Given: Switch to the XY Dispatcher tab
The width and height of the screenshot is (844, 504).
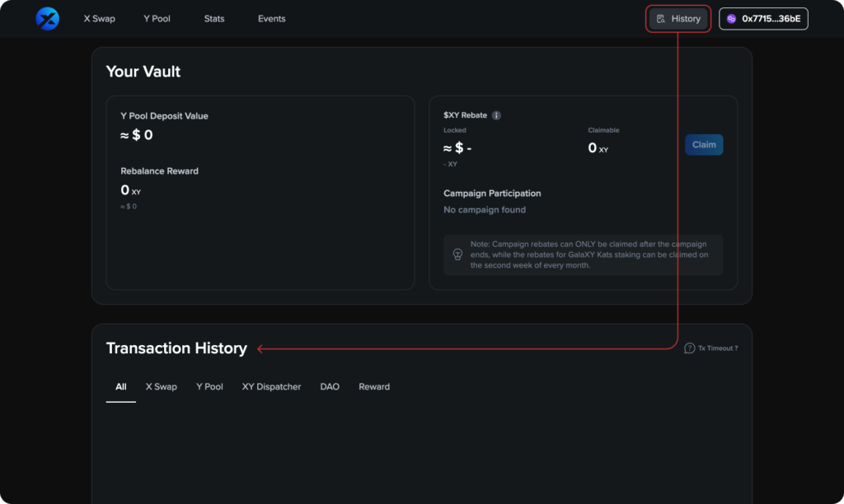Looking at the screenshot, I should [x=271, y=387].
